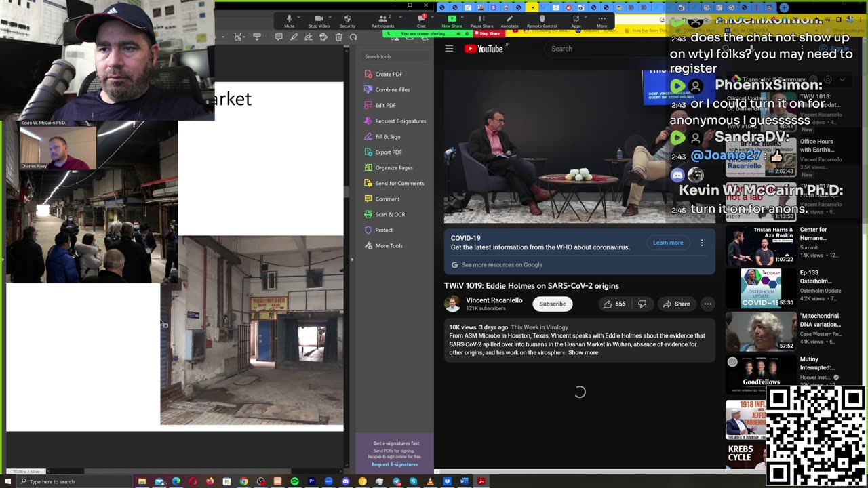The image size is (868, 488).
Task: Expand options arrow next to Apps
Action: [587, 17]
